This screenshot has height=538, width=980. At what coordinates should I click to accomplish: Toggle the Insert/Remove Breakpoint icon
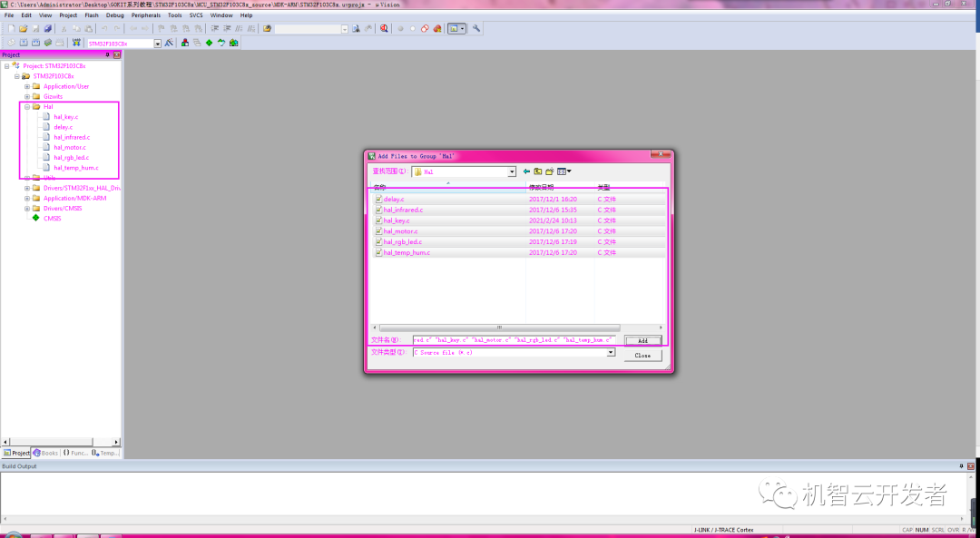pos(400,28)
